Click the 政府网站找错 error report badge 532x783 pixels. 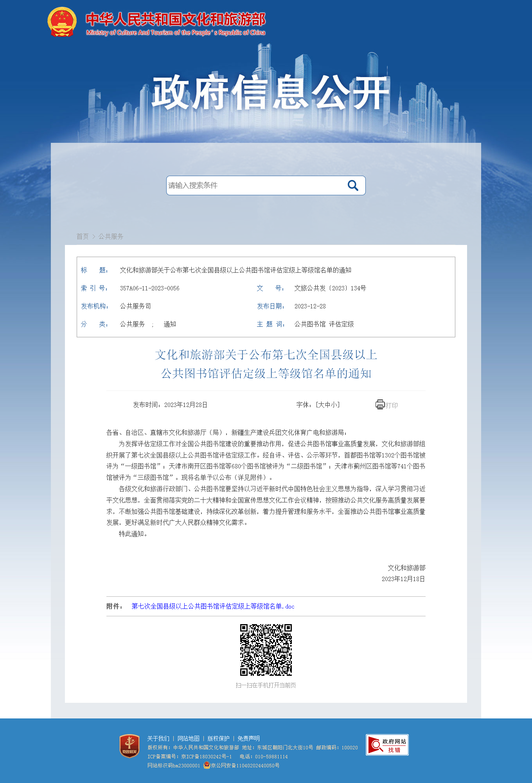point(387,745)
